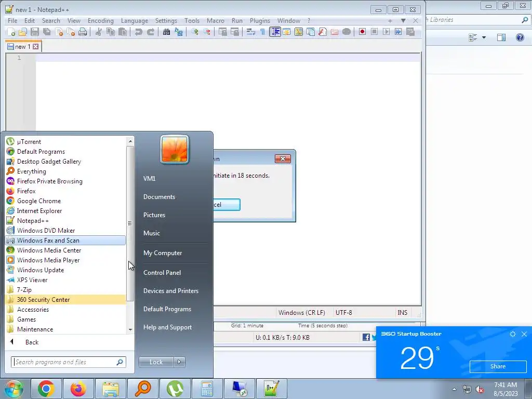Toggle the Function List toolbar icon

[x=322, y=32]
